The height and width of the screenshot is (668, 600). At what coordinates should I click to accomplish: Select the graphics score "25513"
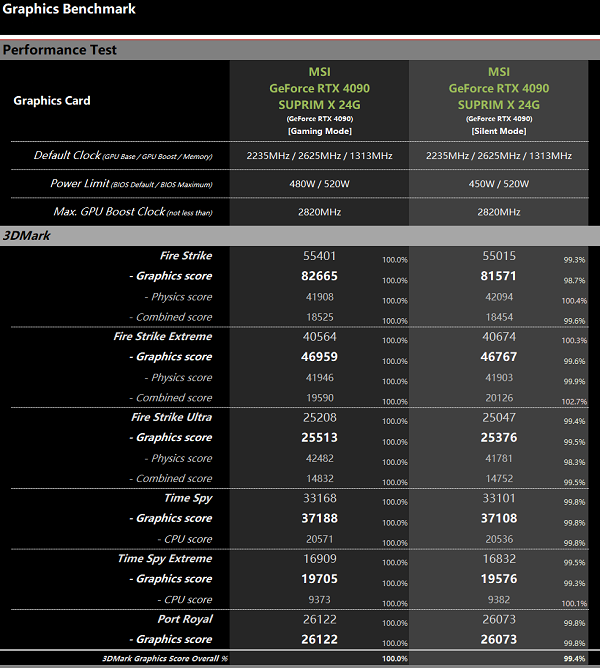[319, 438]
